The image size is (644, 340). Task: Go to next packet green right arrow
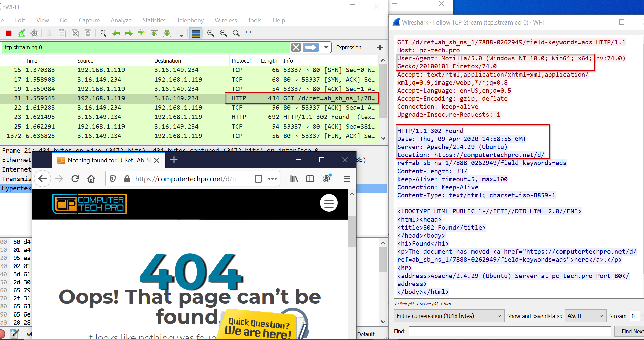click(x=129, y=33)
